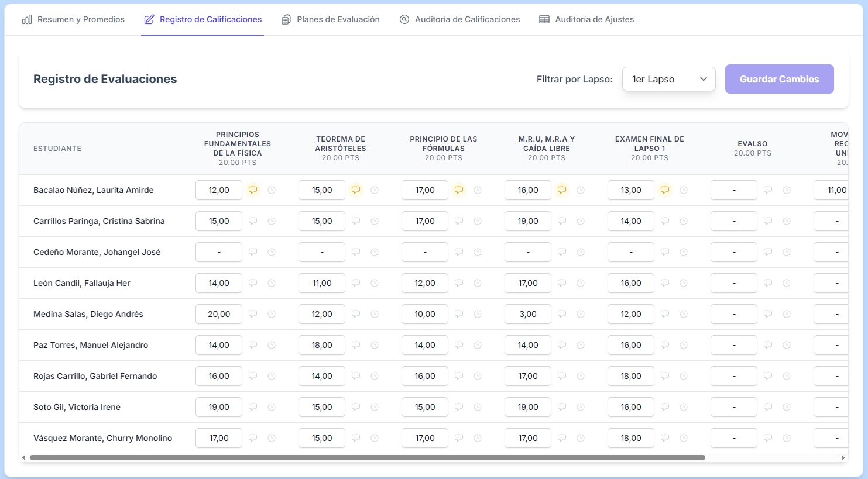Add comment to Carrillos Paringa Principios Fundamentales grade
The image size is (868, 479).
click(x=253, y=221)
